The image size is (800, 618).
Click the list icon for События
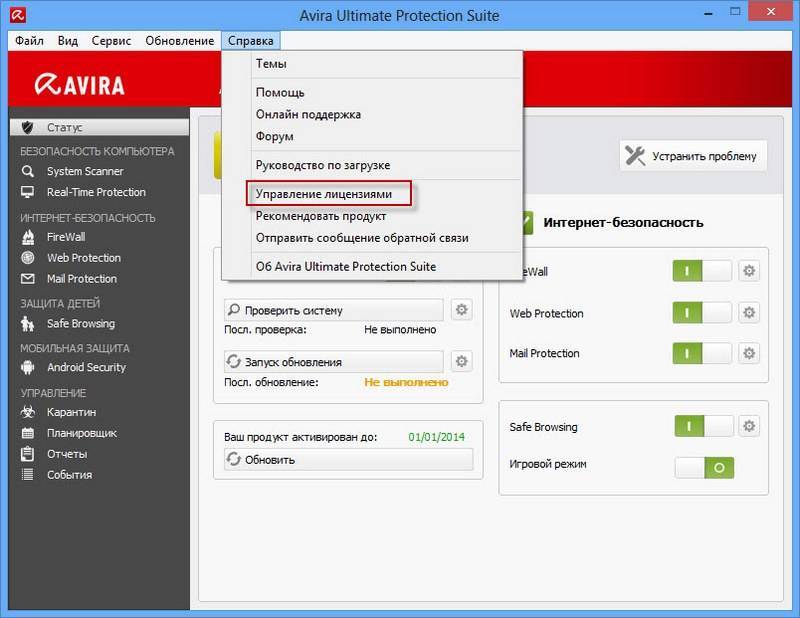pyautogui.click(x=28, y=475)
